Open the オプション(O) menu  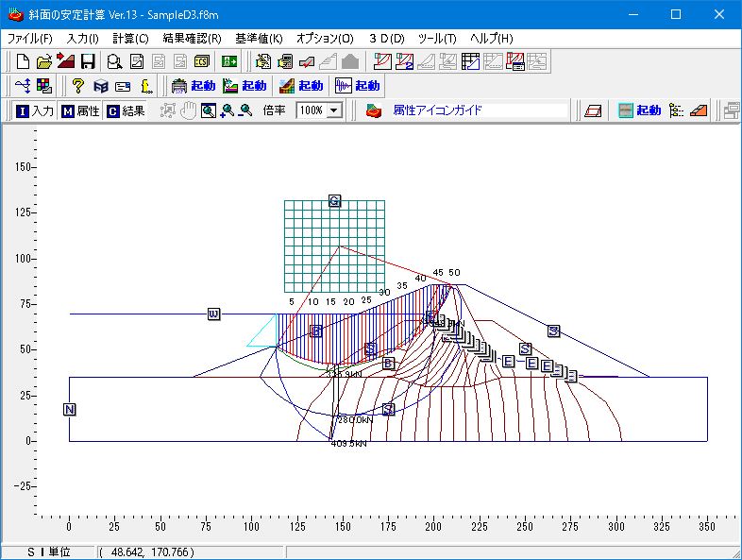click(325, 39)
